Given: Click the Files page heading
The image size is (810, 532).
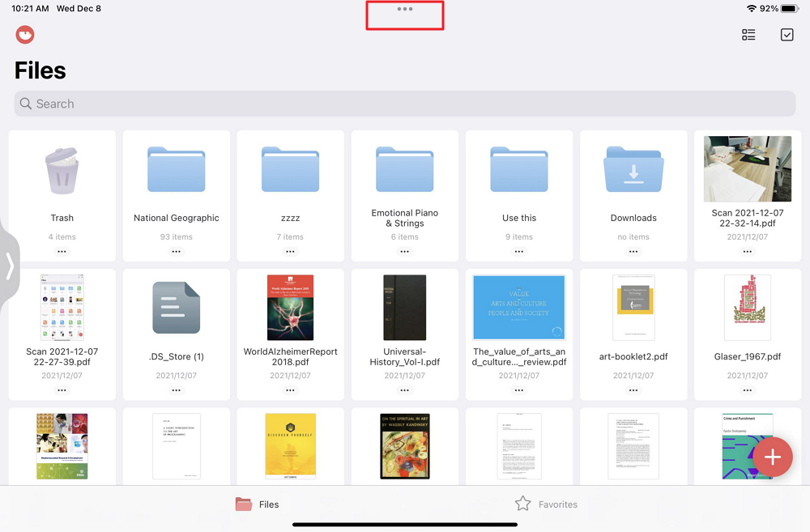Looking at the screenshot, I should pyautogui.click(x=40, y=70).
